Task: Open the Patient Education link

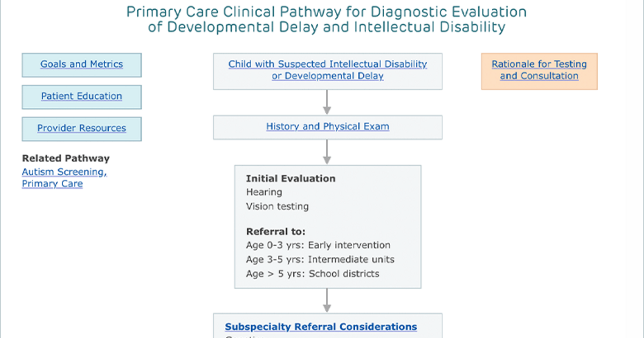Action: pyautogui.click(x=82, y=97)
